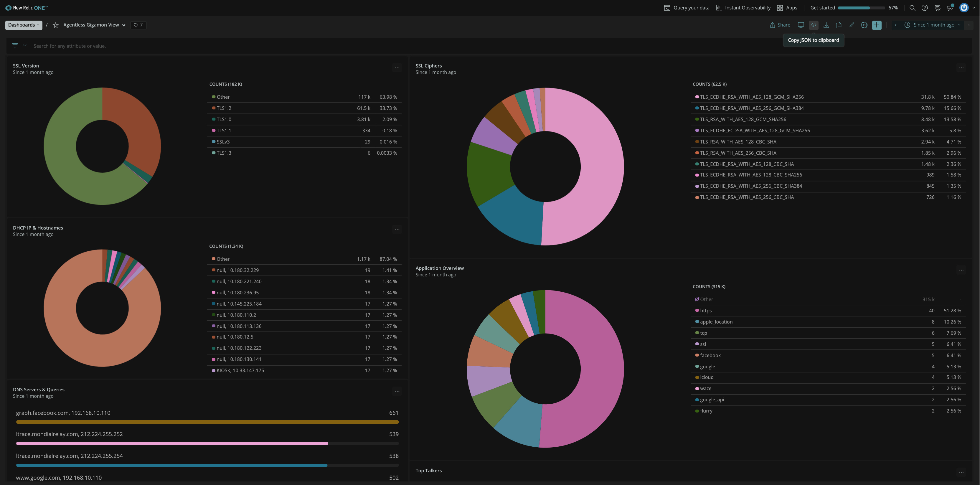Open the global search magnifier icon
Image resolution: width=980 pixels, height=485 pixels.
[912, 8]
